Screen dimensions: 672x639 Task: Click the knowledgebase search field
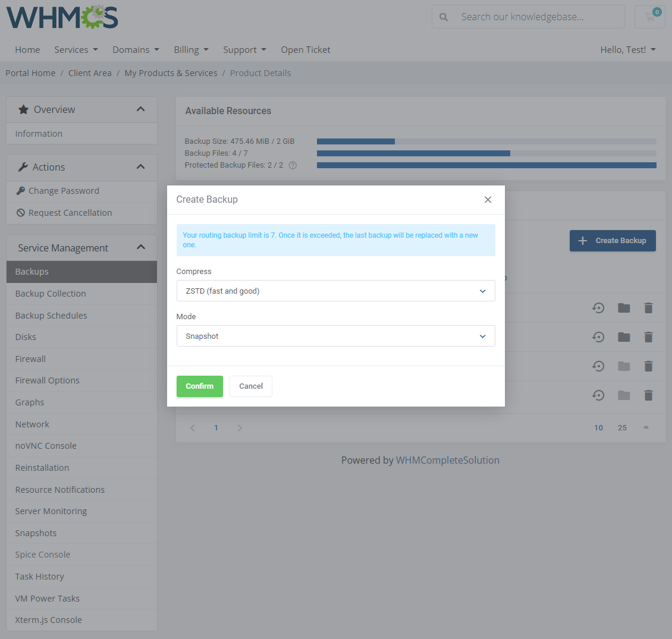(x=528, y=17)
